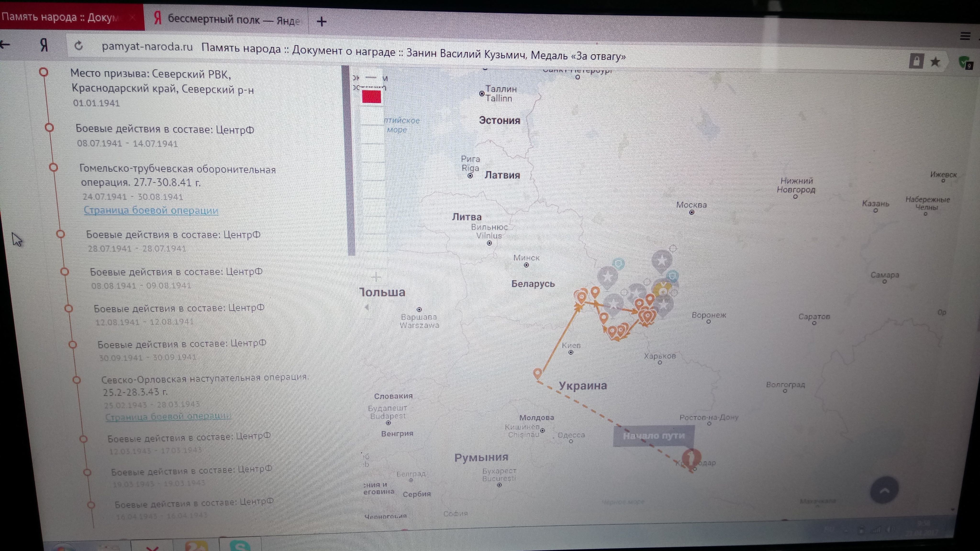Open the browser hamburger menu
980x551 pixels.
[965, 36]
